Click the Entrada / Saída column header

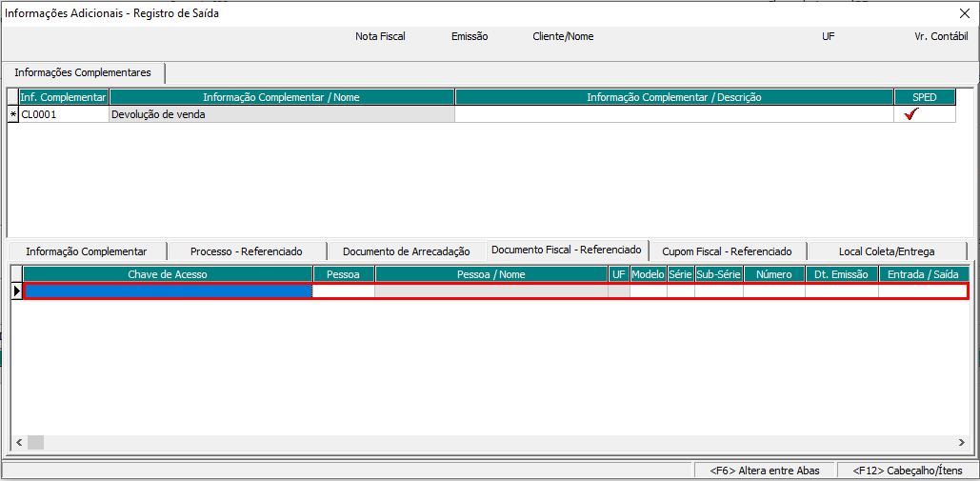click(923, 274)
